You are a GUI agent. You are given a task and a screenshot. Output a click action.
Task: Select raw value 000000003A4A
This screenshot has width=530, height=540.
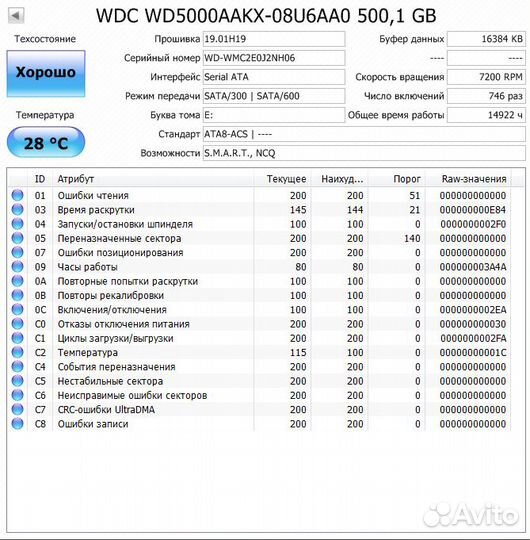point(473,267)
